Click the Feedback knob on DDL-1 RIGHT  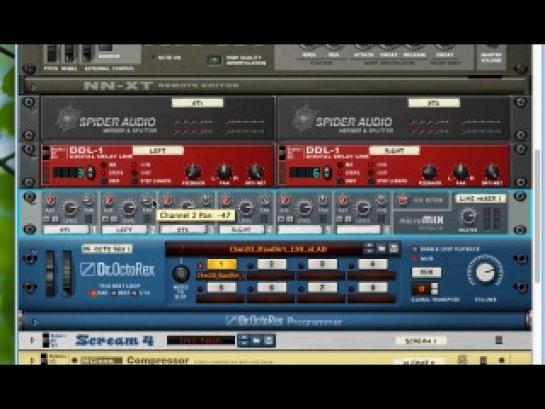click(x=430, y=172)
